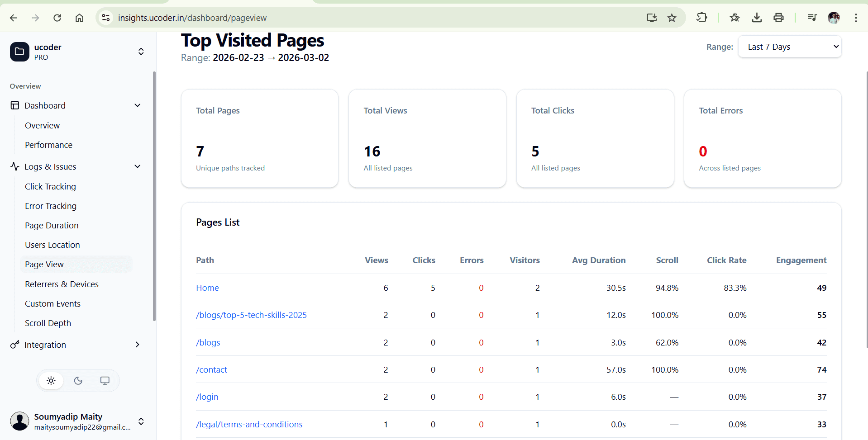Screen dimensions: 868x440
Task: Visit the /blogs/top-5-tech-skills-2025 link
Action: click(x=251, y=315)
